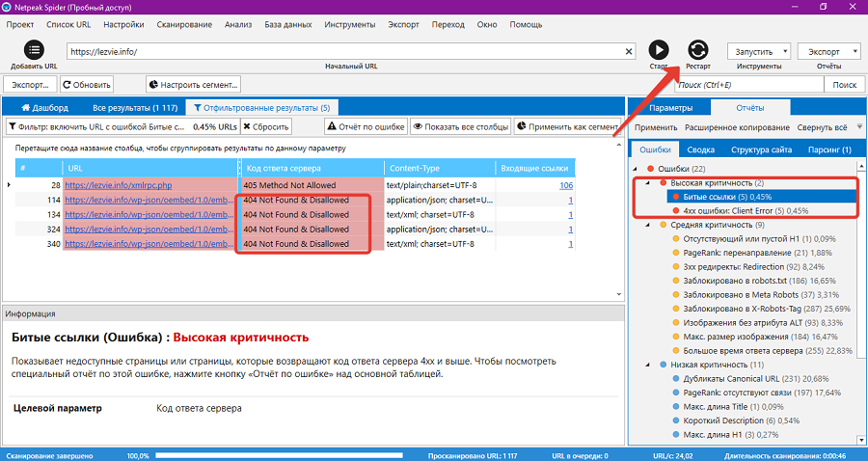Click the Экспорт... button in the toolbar
The height and width of the screenshot is (461, 868).
click(30, 85)
